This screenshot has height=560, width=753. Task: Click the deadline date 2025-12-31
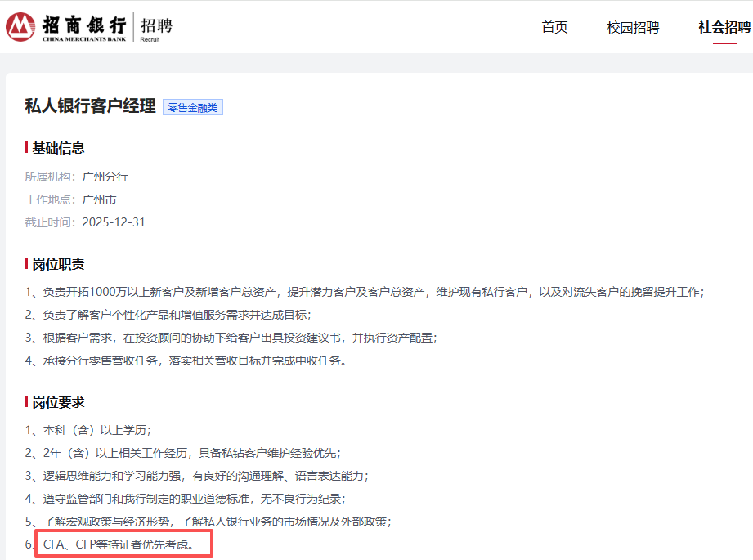pos(114,222)
